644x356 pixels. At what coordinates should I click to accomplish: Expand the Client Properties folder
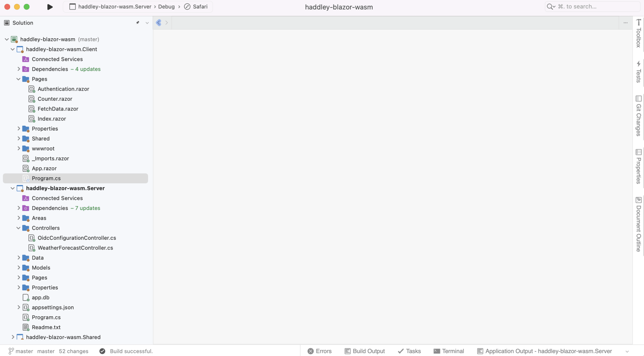19,129
